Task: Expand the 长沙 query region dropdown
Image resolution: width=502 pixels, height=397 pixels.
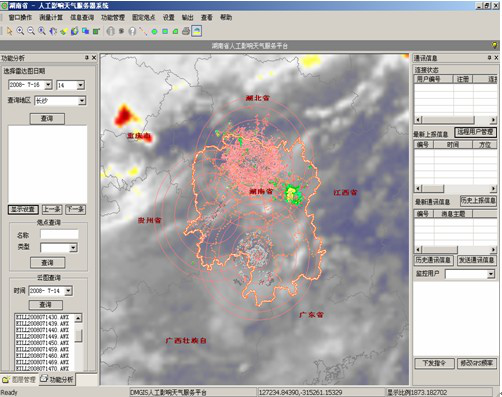Action: point(82,101)
